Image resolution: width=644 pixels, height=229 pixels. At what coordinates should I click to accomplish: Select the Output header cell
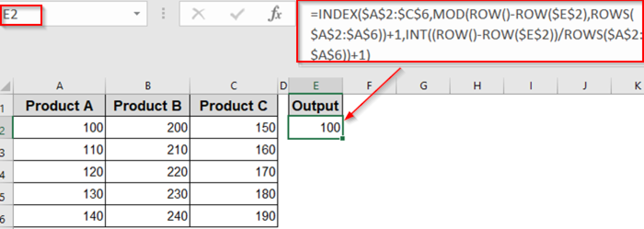(x=315, y=106)
